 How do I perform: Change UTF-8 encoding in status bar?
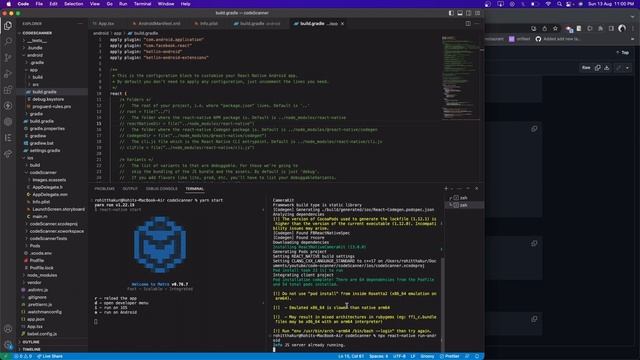399,356
